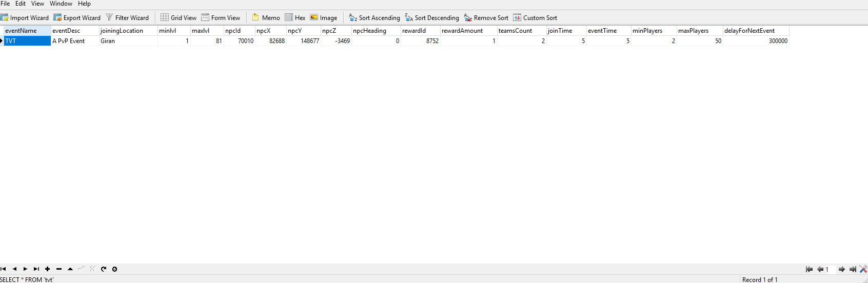Click the maxPlayers column header
The image size is (868, 283).
(700, 31)
